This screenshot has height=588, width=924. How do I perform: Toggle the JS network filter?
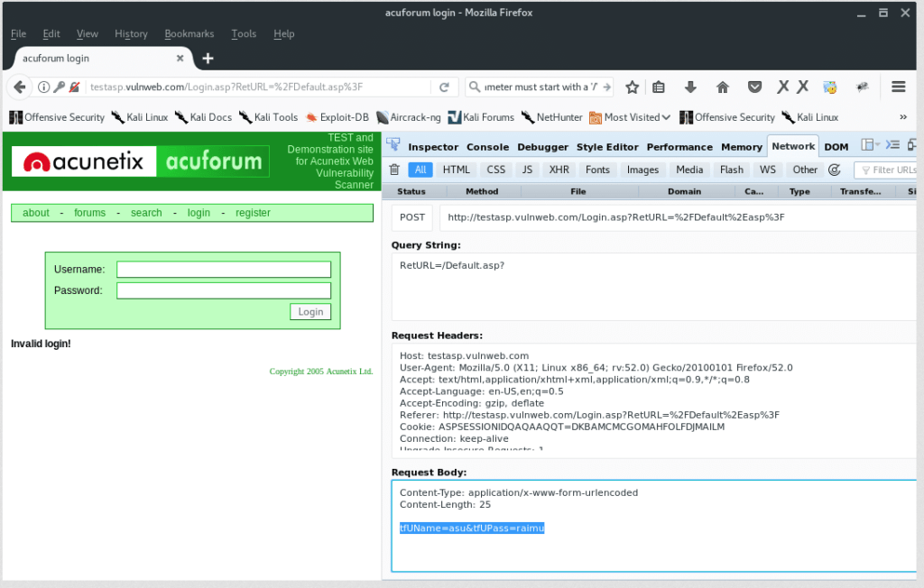pos(527,170)
